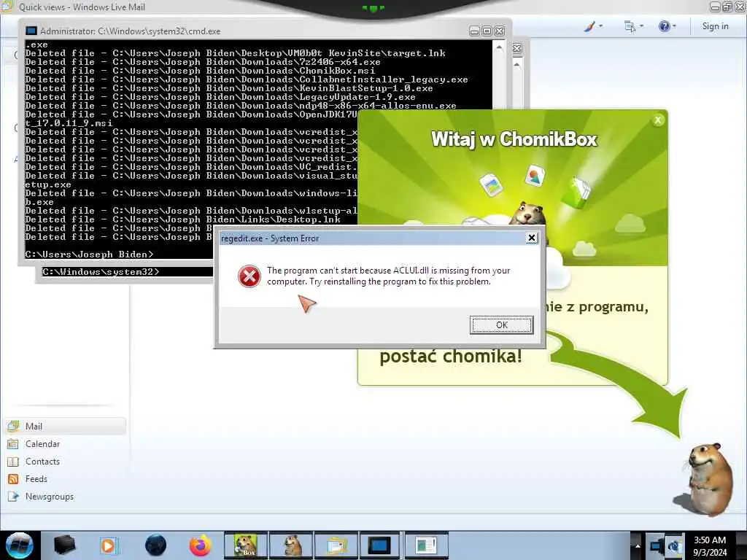The image size is (747, 560).
Task: Click the green book icon in ChomikBox banner
Action: pos(576,192)
